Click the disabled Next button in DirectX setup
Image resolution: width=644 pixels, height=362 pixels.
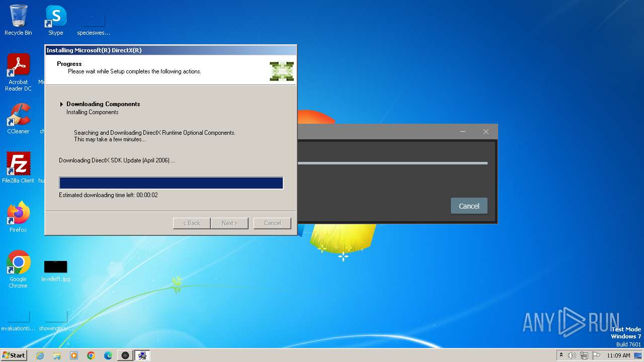tap(229, 223)
